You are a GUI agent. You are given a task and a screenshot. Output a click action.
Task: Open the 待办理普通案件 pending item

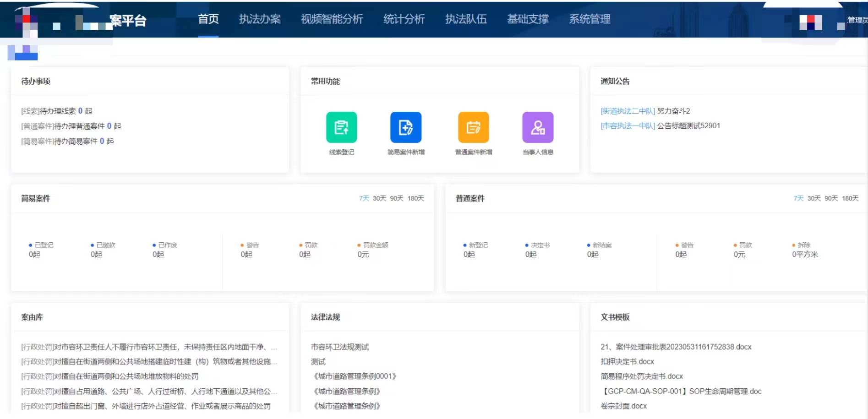click(71, 126)
